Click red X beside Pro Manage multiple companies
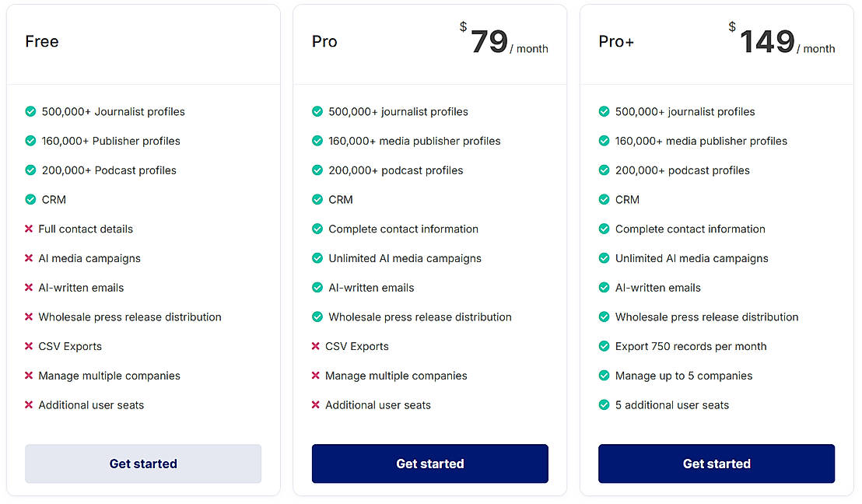 pyautogui.click(x=316, y=376)
